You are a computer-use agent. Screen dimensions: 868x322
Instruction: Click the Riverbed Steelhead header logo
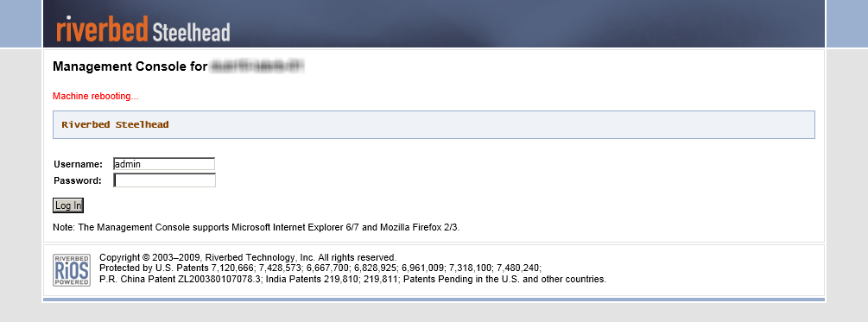pos(143,28)
